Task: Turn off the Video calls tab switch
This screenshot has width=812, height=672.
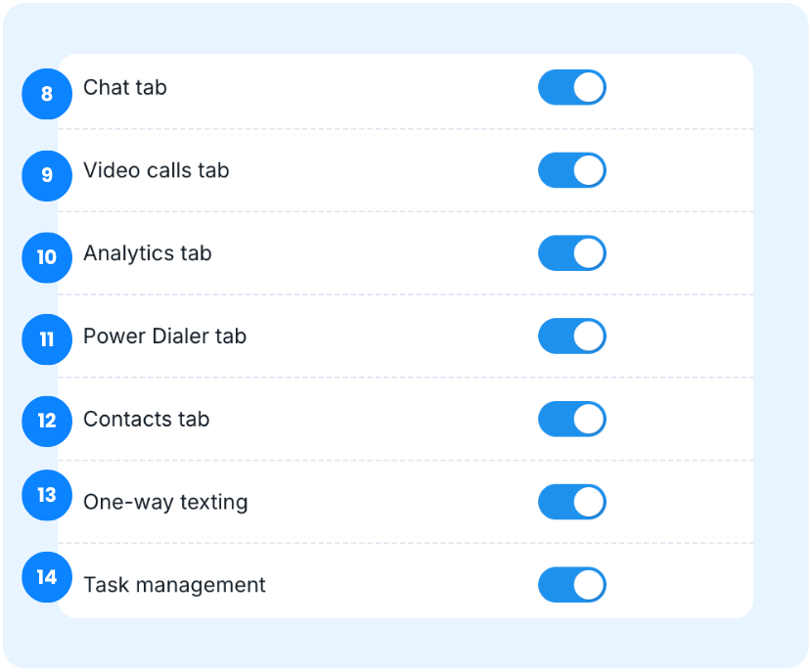Action: [572, 170]
